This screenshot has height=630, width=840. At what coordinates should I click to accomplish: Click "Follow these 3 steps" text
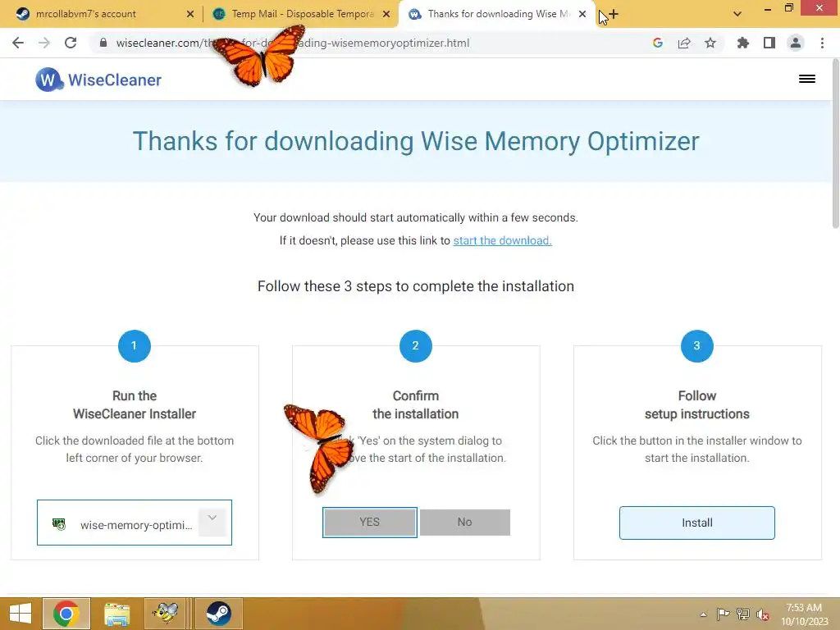coord(416,286)
